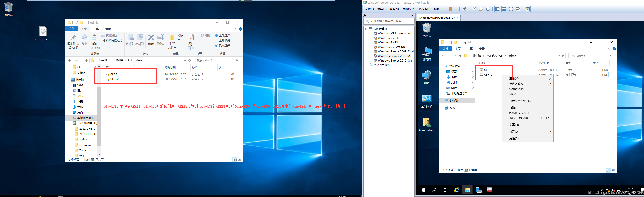Viewport: 644px width, 197px height.
Task: Click Properties icon in left Explorer ribbon
Action: [x=191, y=38]
